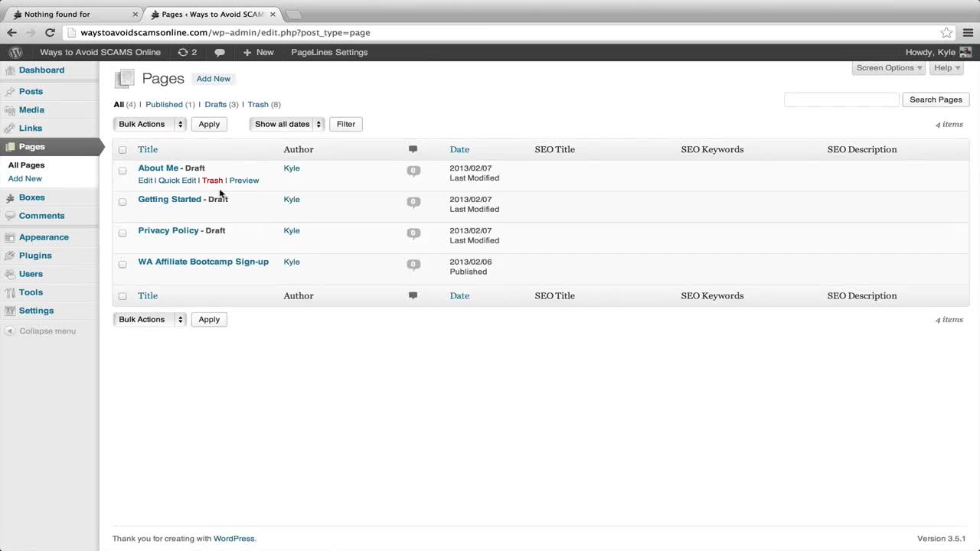Click the red Trash link under About Me
Image resolution: width=980 pixels, height=551 pixels.
(x=213, y=181)
